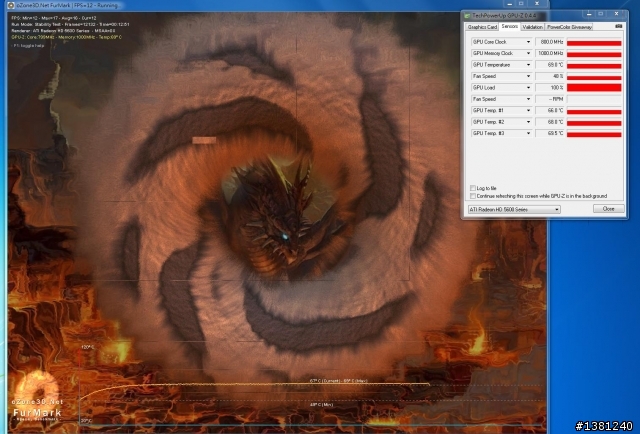
Task: Maximize the FurMark window
Action: [x=521, y=3]
